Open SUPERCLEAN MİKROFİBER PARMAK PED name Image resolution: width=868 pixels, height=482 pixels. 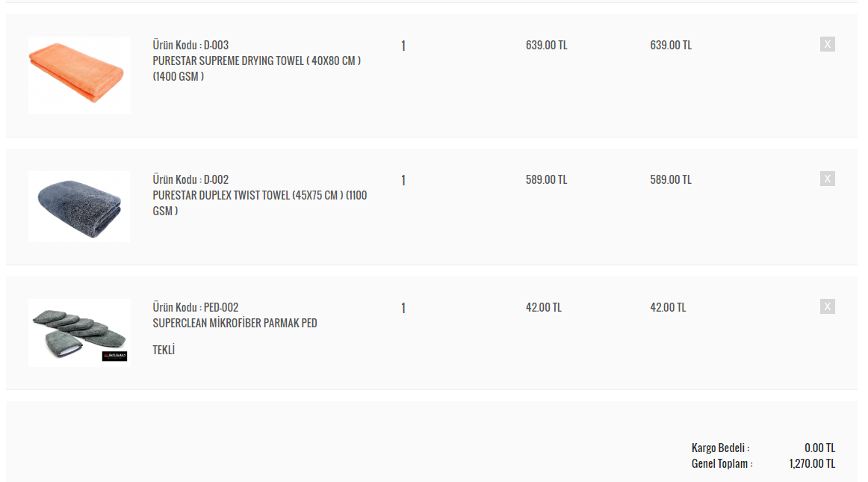pos(235,323)
